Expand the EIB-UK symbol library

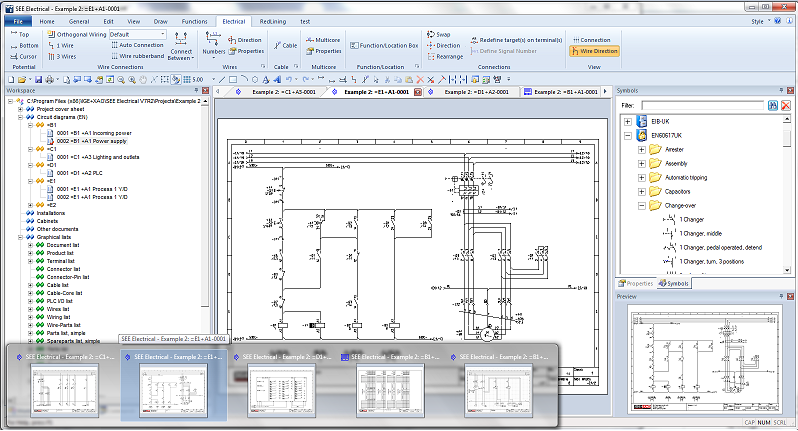[x=628, y=122]
